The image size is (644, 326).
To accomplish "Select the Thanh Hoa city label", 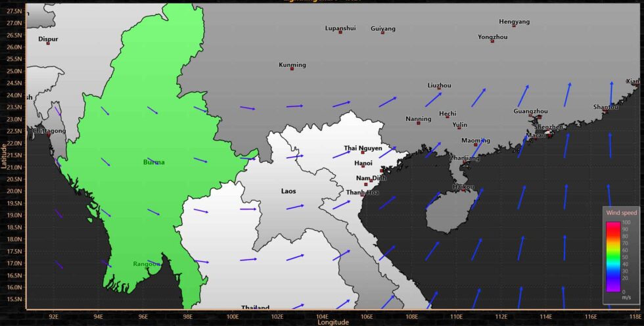I will coord(362,192).
